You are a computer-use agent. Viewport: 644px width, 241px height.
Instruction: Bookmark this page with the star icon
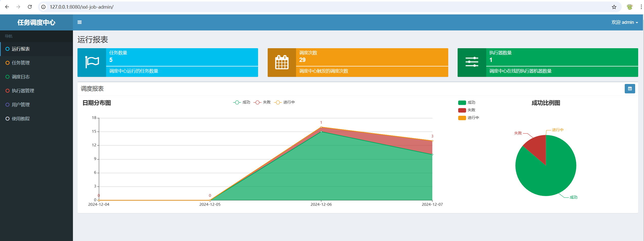[x=614, y=7]
